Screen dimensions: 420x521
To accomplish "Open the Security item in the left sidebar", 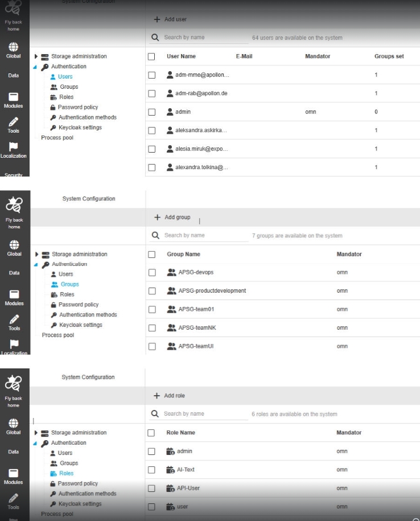I will 13,174.
